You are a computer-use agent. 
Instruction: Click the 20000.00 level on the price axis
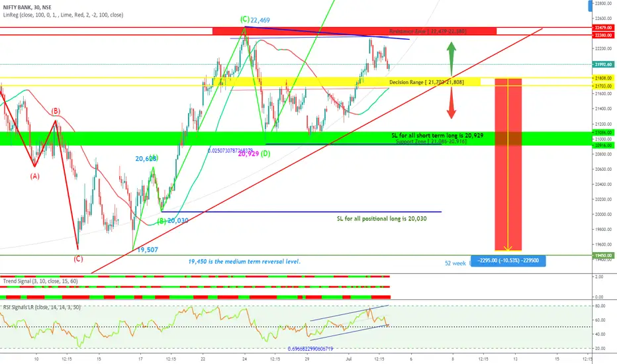(x=603, y=214)
